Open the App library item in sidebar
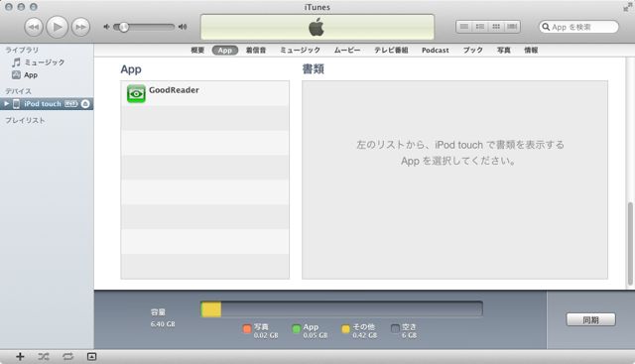The width and height of the screenshot is (635, 364). coord(25,75)
